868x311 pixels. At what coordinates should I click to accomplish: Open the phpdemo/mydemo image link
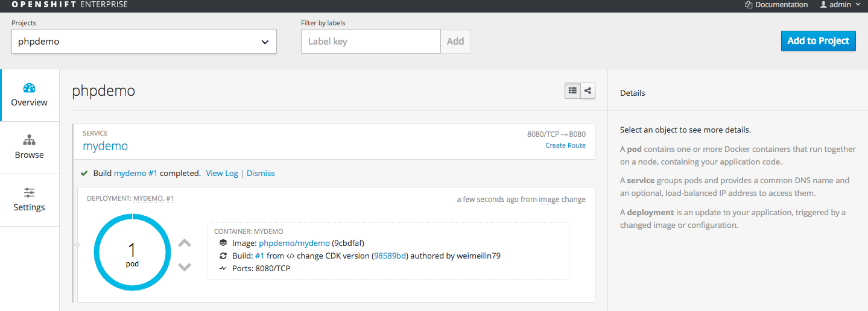point(294,243)
